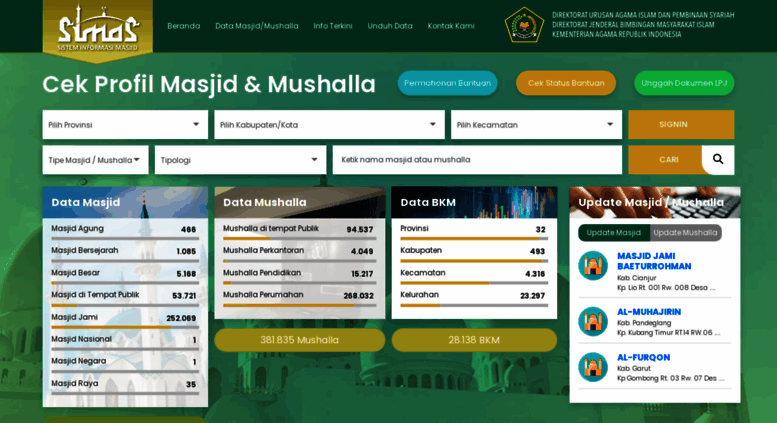Click the Kementerian Agama emblem icon
Viewport: 777px width, 423px height.
[524, 24]
